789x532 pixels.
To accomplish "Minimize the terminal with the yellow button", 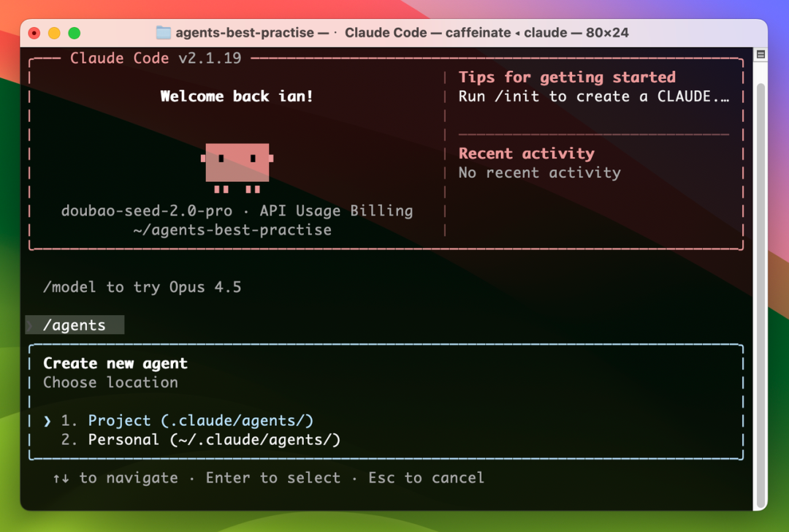I will (54, 33).
